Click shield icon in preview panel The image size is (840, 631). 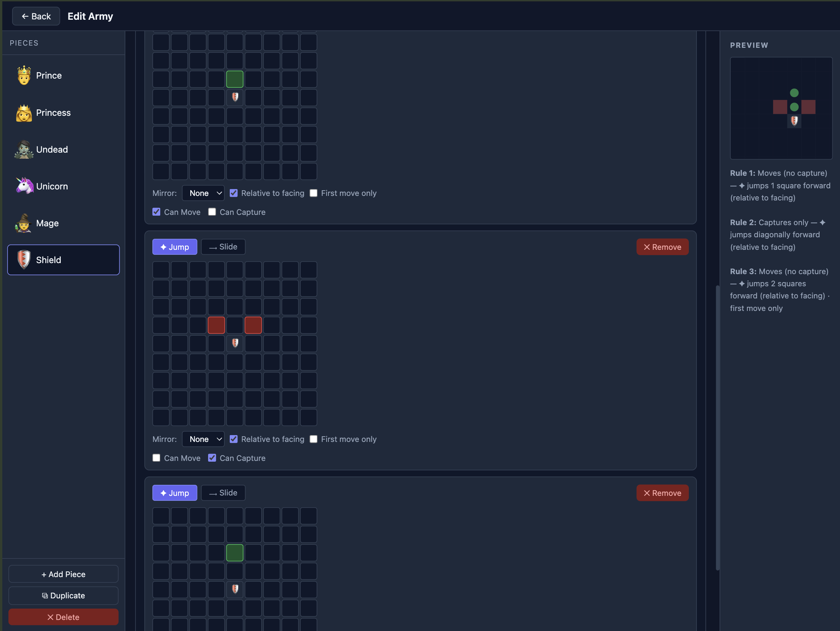coord(794,121)
